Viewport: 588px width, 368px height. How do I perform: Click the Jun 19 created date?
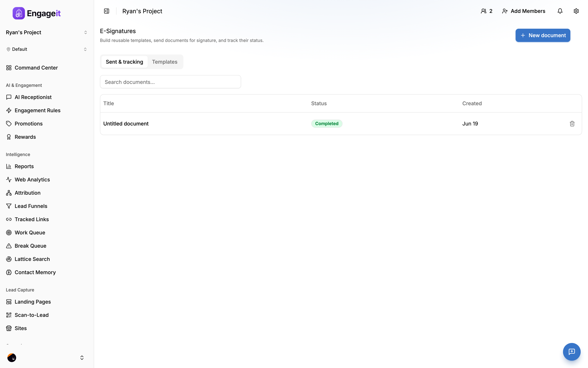pyautogui.click(x=470, y=124)
